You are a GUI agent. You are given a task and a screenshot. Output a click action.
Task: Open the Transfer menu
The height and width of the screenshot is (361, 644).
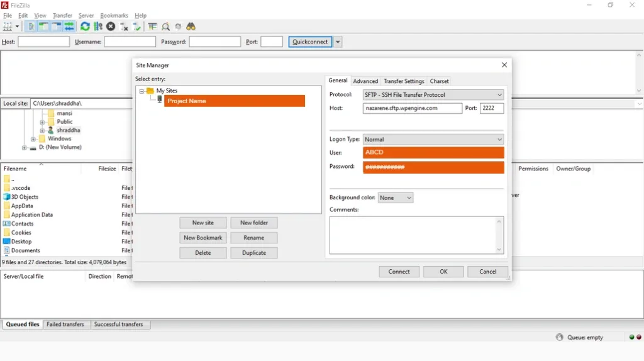(x=62, y=15)
